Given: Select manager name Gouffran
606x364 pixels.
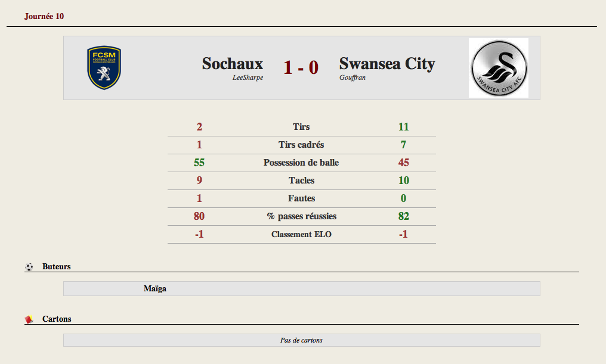Looking at the screenshot, I should 353,77.
